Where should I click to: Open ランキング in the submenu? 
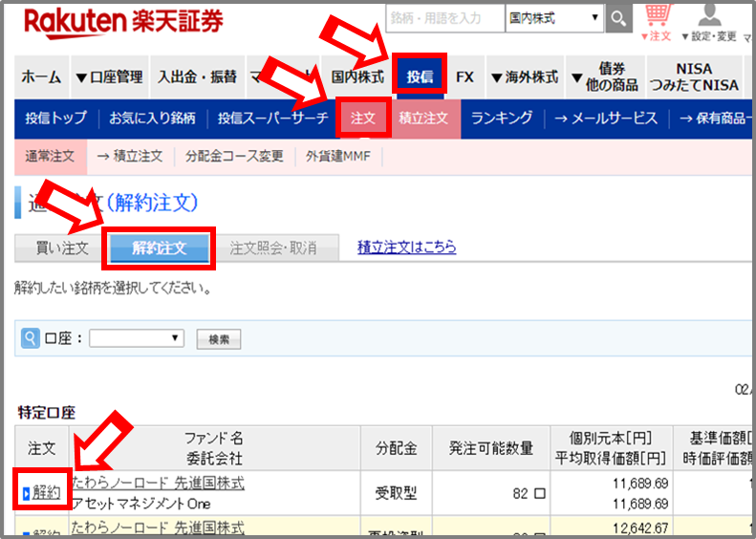click(x=502, y=119)
